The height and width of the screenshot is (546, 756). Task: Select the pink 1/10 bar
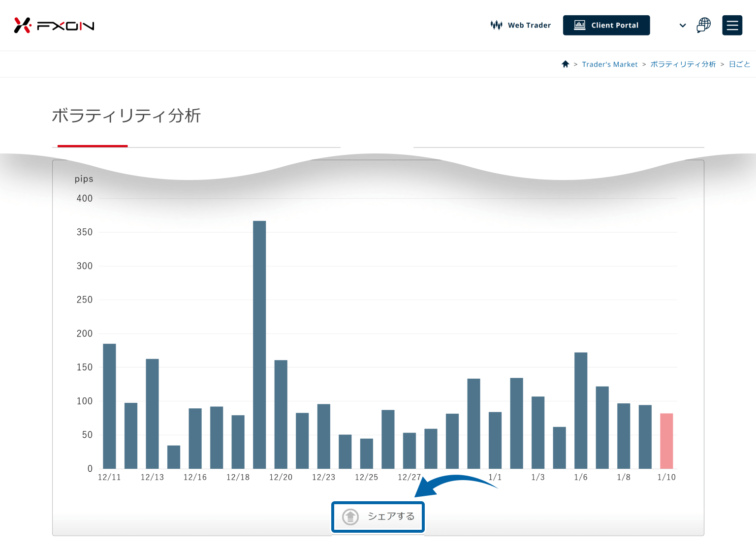click(666, 441)
